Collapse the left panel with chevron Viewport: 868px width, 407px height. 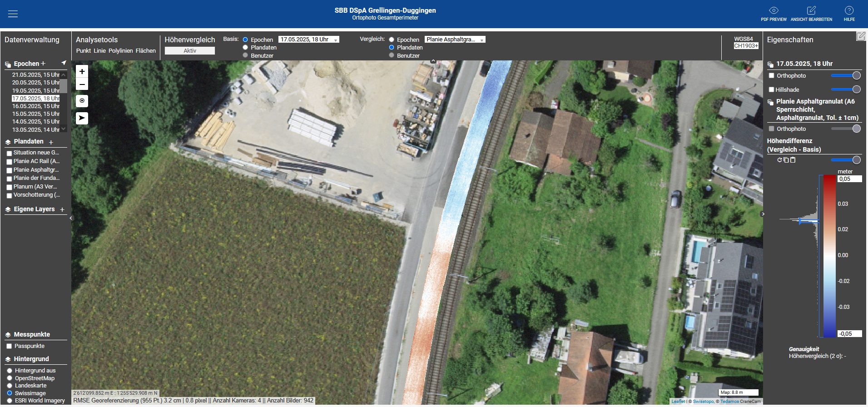71,218
